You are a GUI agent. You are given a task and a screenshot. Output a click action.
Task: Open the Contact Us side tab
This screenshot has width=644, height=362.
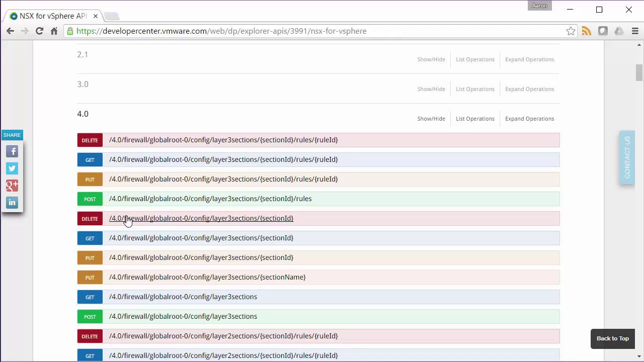tap(627, 157)
